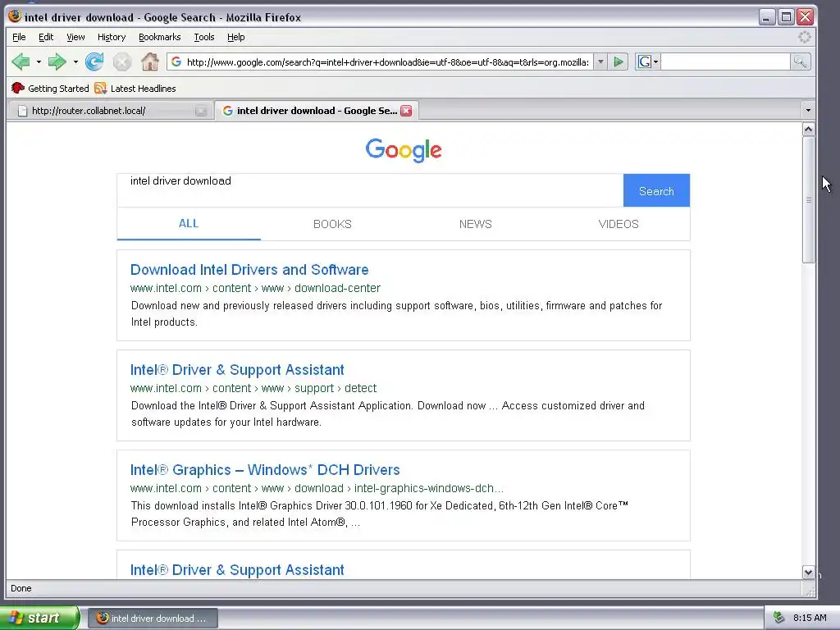Screen dimensions: 840x630
Task: Open the Home page icon
Action: coord(150,62)
